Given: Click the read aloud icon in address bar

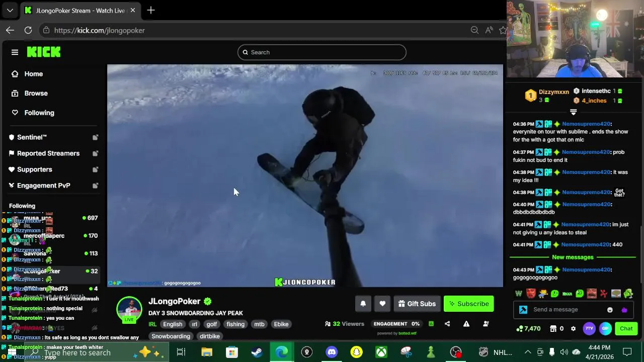Looking at the screenshot, I should [x=489, y=30].
